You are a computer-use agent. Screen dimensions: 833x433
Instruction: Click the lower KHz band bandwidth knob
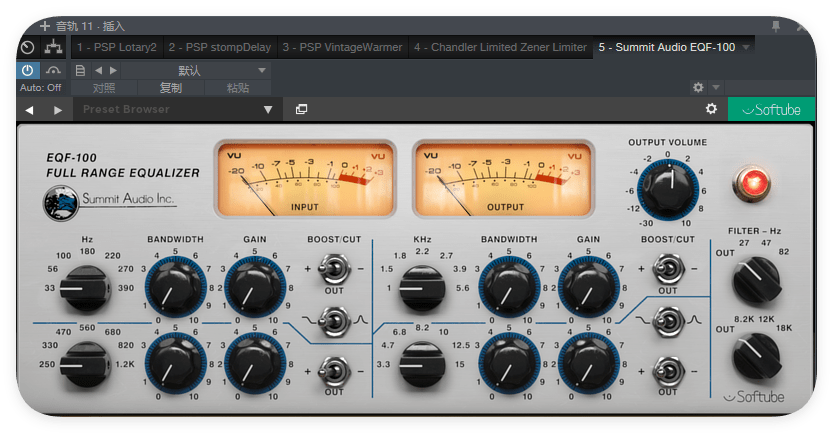click(x=508, y=364)
